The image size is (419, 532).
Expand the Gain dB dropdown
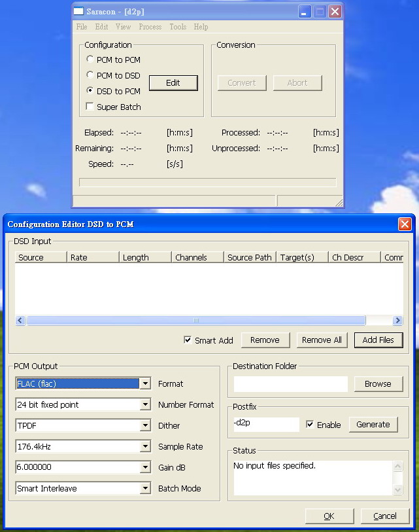145,467
